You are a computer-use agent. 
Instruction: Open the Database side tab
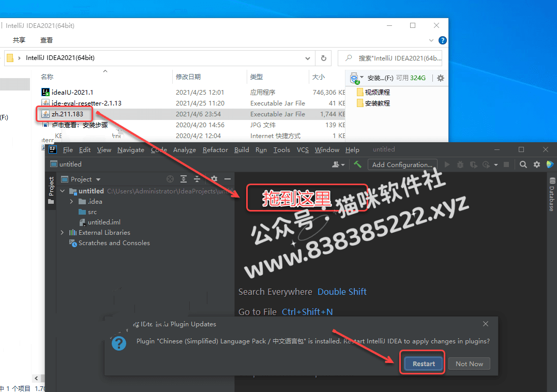point(552,194)
